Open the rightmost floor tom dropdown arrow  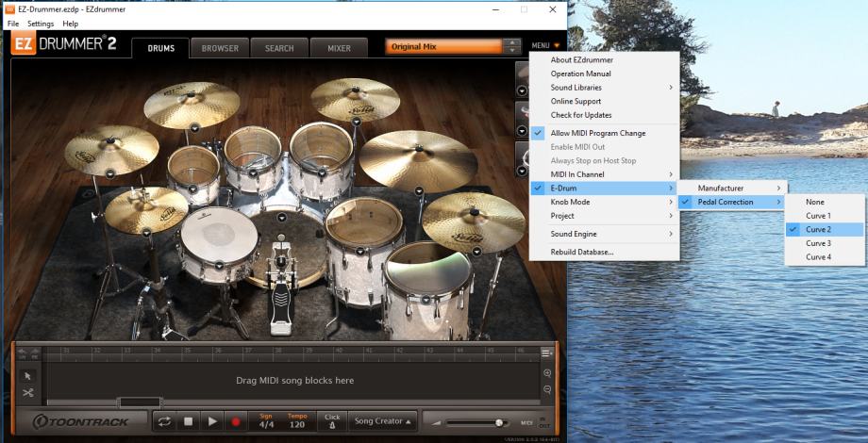coord(426,300)
